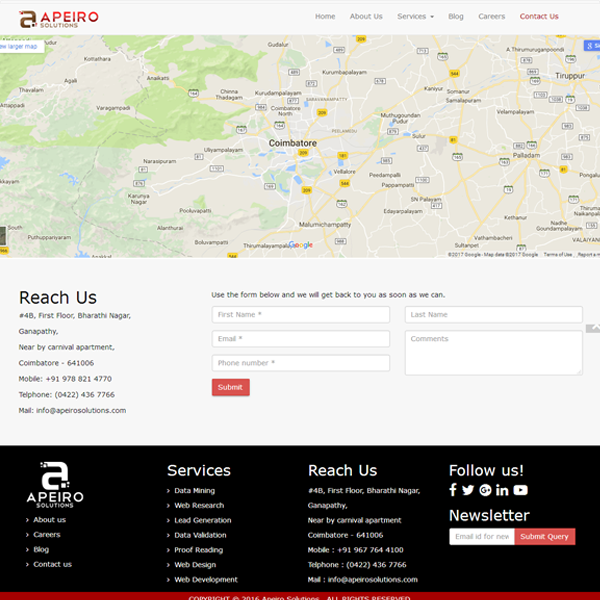The width and height of the screenshot is (600, 600).
Task: Click Palladam label on the map
Action: click(x=527, y=155)
